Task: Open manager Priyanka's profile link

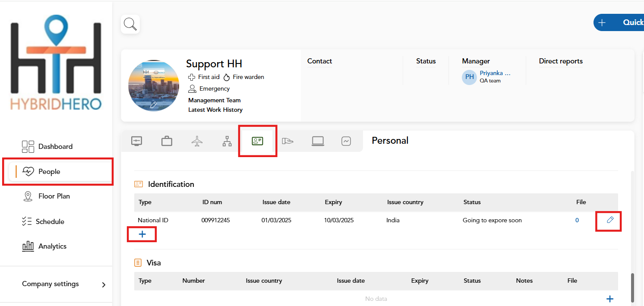Action: point(494,73)
